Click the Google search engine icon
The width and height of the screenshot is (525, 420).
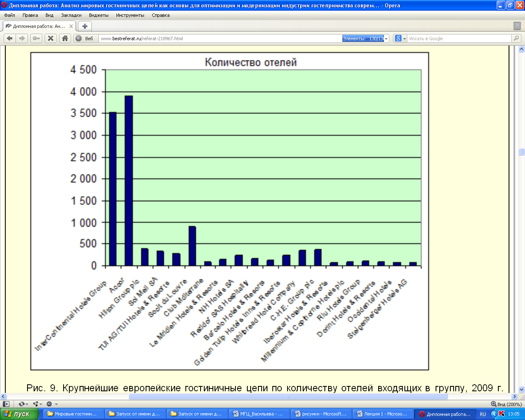398,38
